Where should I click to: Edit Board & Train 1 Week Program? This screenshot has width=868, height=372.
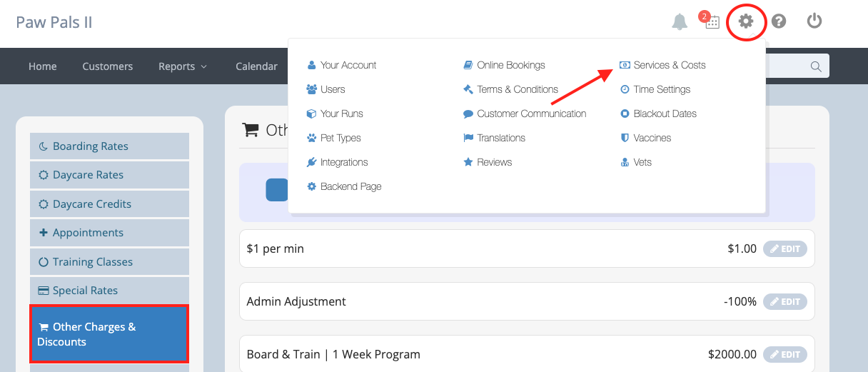click(785, 354)
